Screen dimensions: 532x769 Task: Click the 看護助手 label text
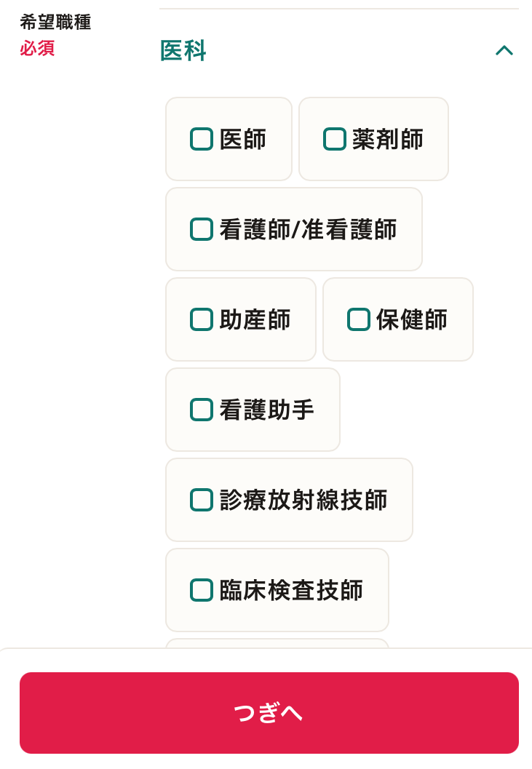(267, 410)
